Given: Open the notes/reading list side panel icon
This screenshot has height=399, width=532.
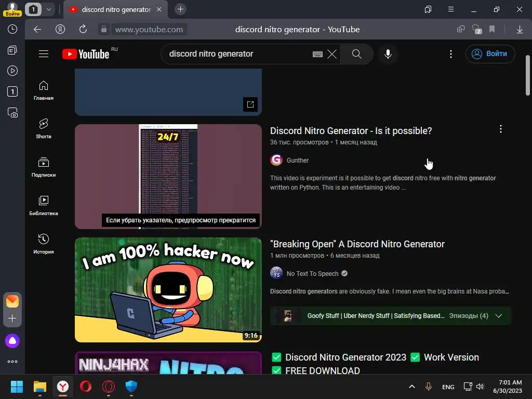Looking at the screenshot, I should tap(12, 50).
